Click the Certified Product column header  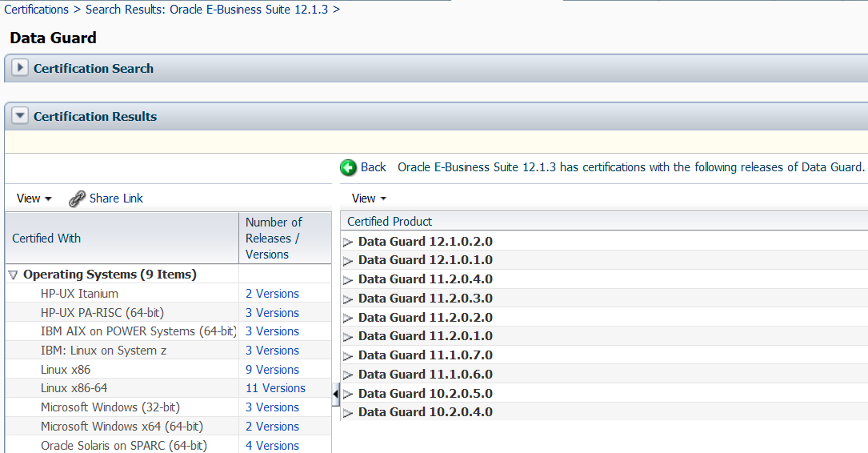pos(390,222)
